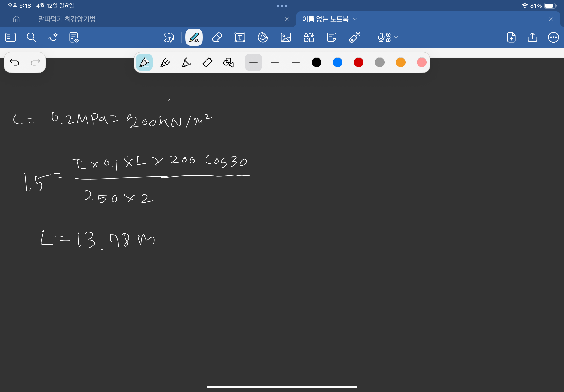Open the three-dot more options menu
This screenshot has width=564, height=392.
coord(553,38)
